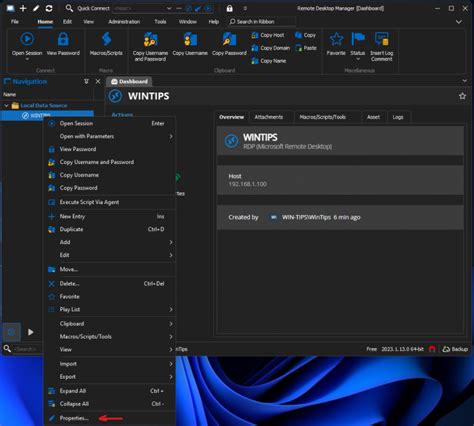Choose Execute Script Via Agent
The height and width of the screenshot is (426, 474).
tap(109, 202)
